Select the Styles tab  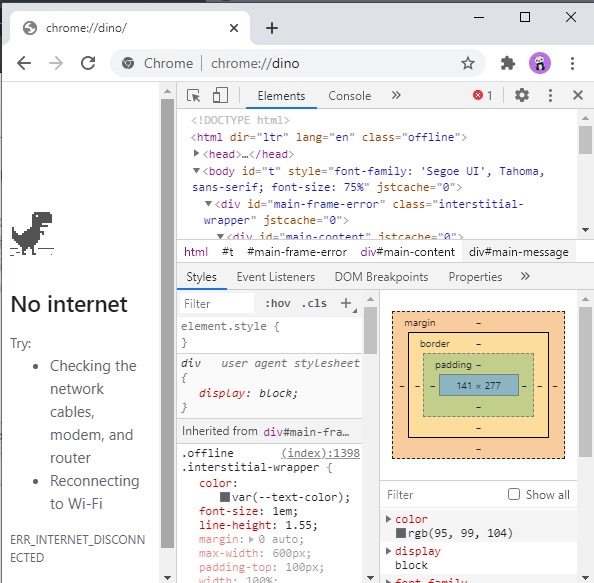pos(202,277)
